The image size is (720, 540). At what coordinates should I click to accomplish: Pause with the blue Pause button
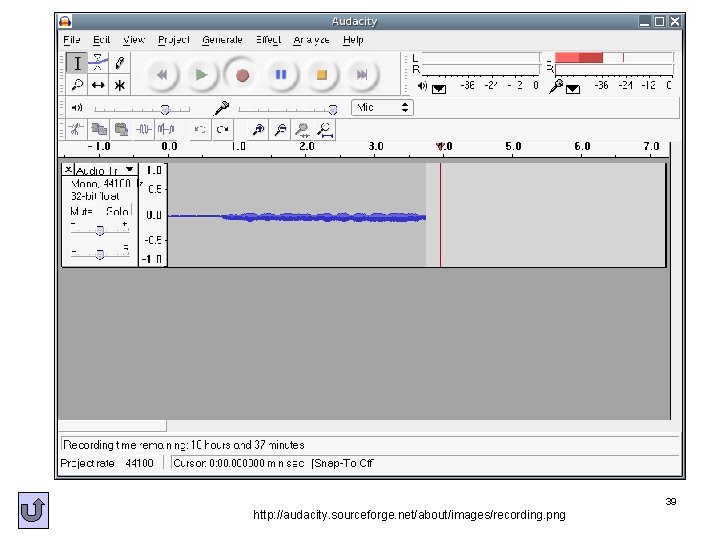[281, 74]
